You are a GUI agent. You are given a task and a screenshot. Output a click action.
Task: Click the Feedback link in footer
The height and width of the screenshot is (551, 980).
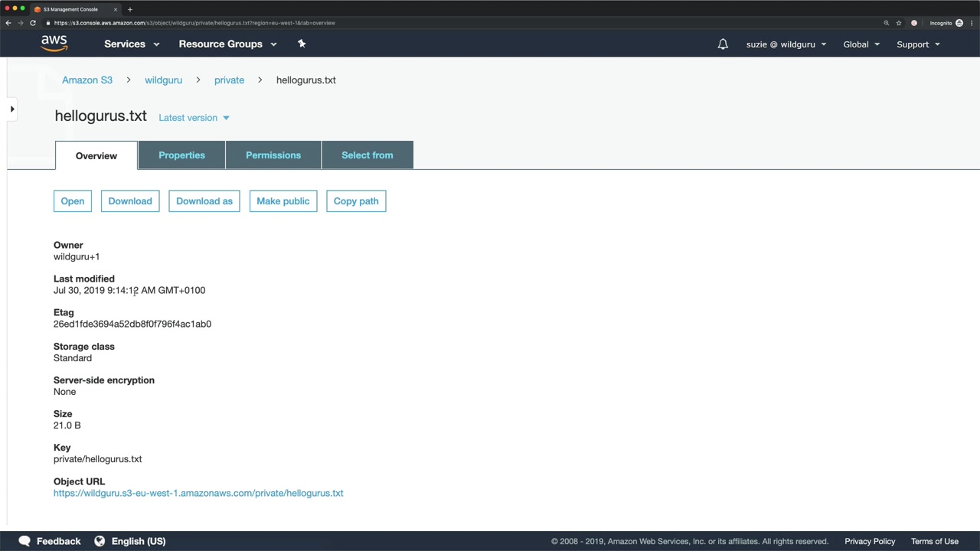58,541
